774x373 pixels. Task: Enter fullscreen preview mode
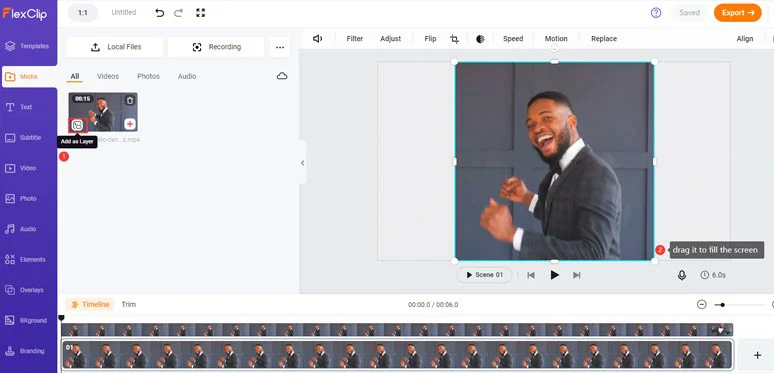[200, 13]
